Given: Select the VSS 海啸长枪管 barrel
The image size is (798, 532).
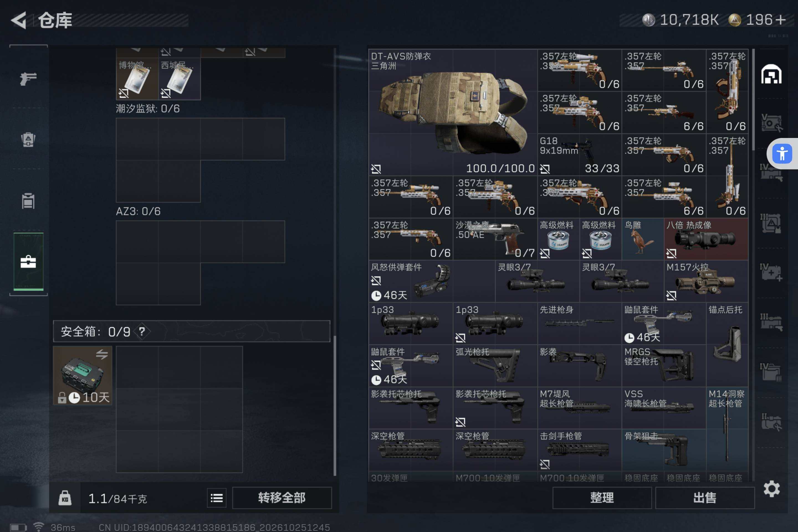Looking at the screenshot, I should point(664,408).
